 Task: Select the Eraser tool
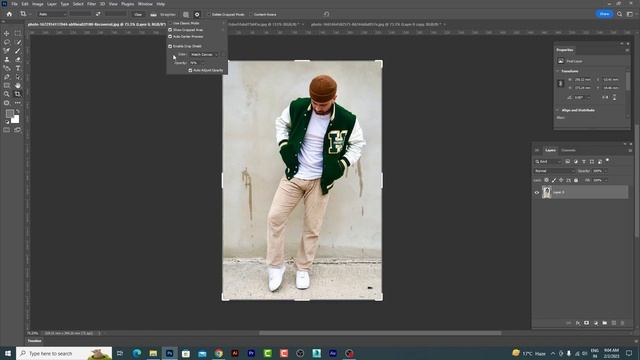(x=18, y=59)
